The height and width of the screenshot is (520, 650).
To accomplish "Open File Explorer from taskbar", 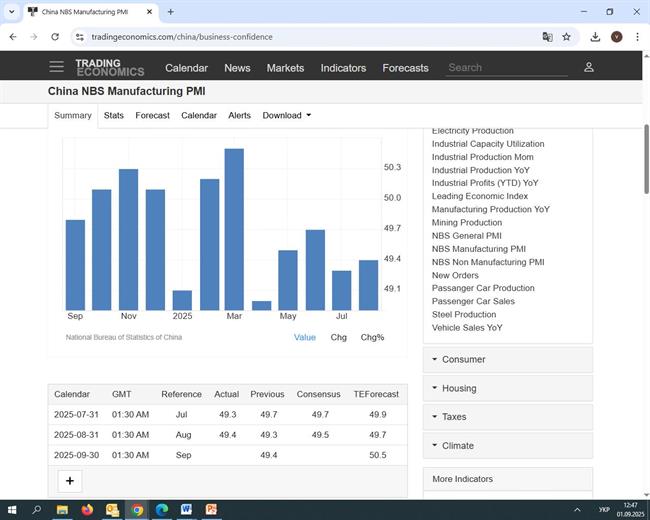I will tap(62, 510).
